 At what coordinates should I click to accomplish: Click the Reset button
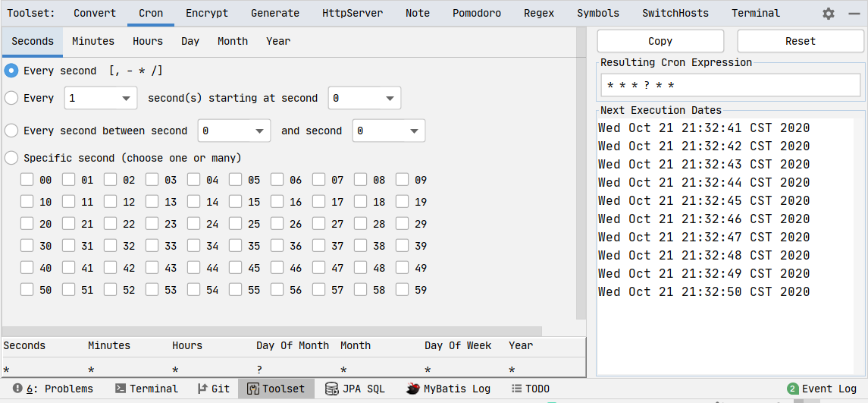(801, 41)
